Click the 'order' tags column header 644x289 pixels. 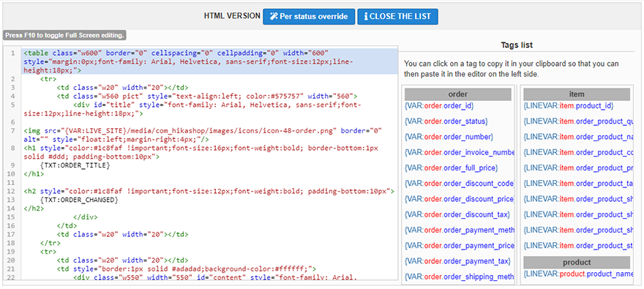pyautogui.click(x=458, y=94)
